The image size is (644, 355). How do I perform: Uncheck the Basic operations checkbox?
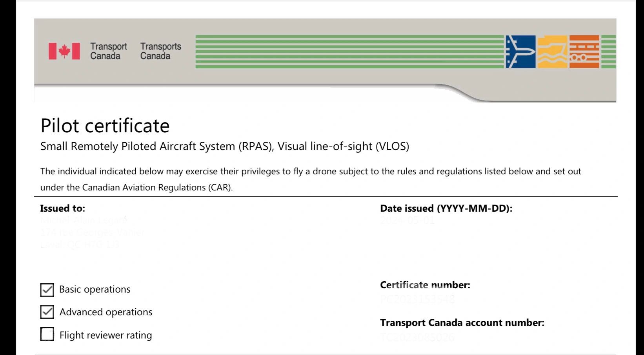tap(47, 290)
